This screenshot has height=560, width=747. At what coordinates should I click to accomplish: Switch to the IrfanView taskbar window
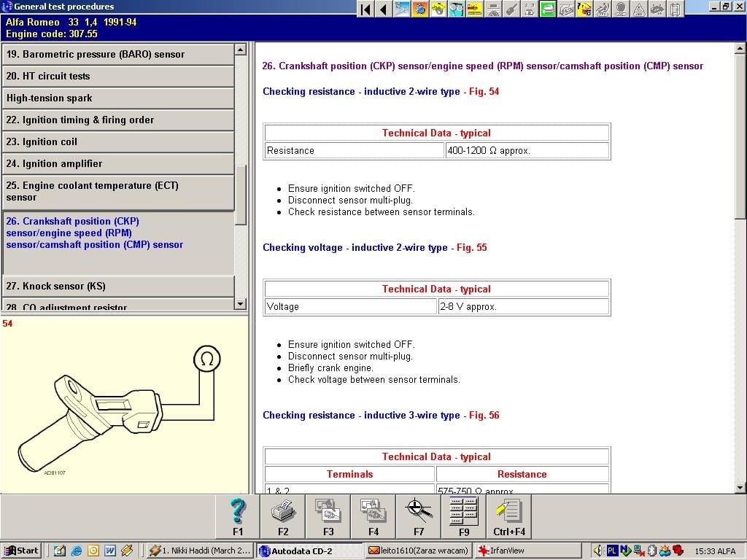click(528, 551)
